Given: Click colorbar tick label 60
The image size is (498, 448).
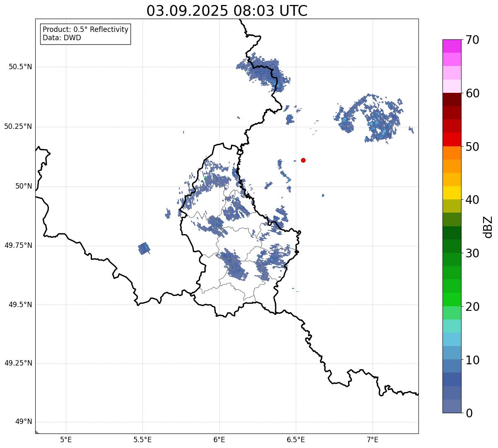Looking at the screenshot, I should point(472,93).
